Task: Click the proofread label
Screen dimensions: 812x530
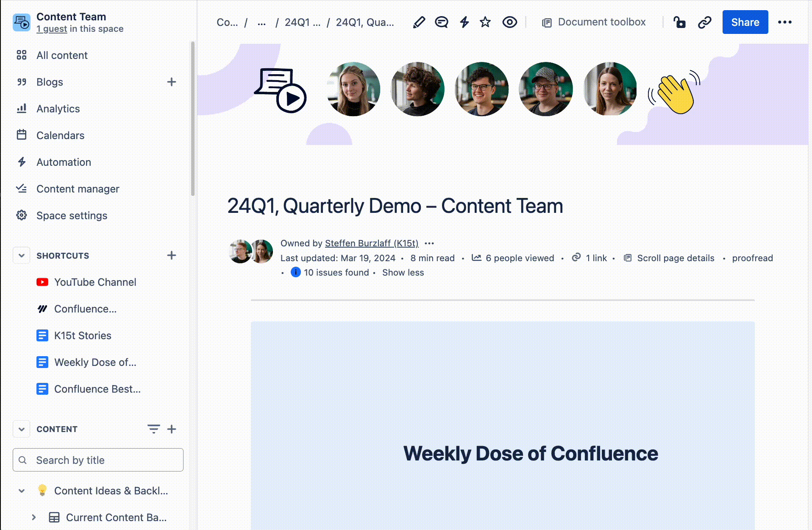Action: pyautogui.click(x=752, y=258)
